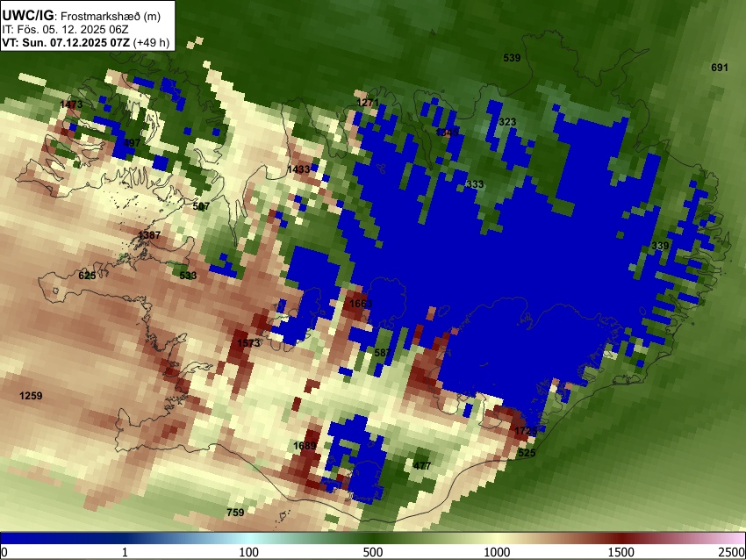Click the 533 value on the map
Screen dimensions: 746x560
pyautogui.click(x=188, y=276)
